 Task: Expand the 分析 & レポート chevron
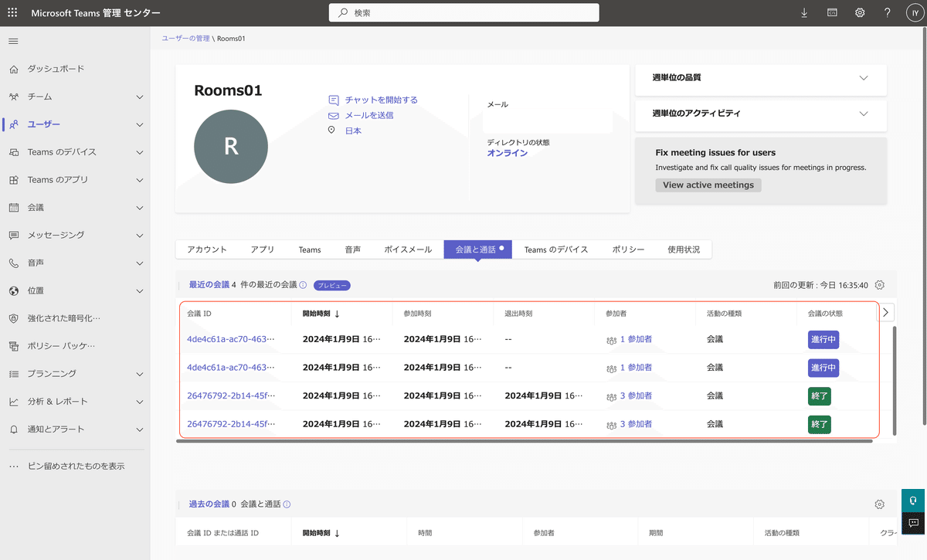[x=140, y=402]
